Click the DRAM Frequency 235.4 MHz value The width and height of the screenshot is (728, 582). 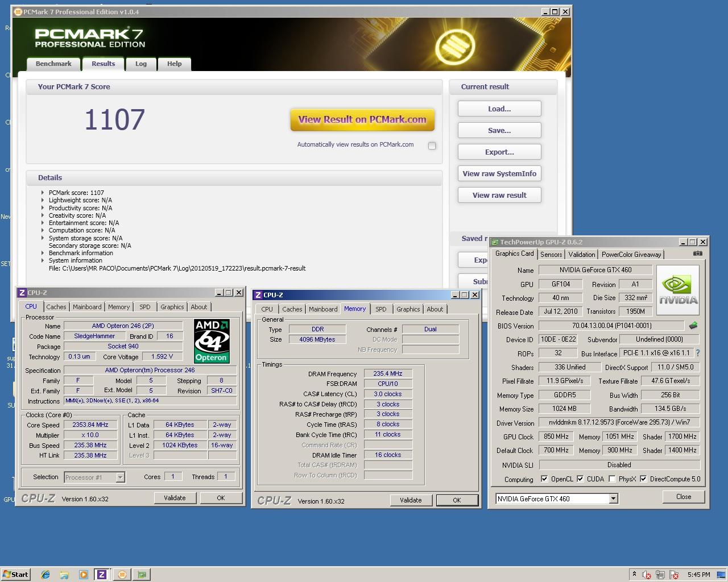(x=388, y=374)
